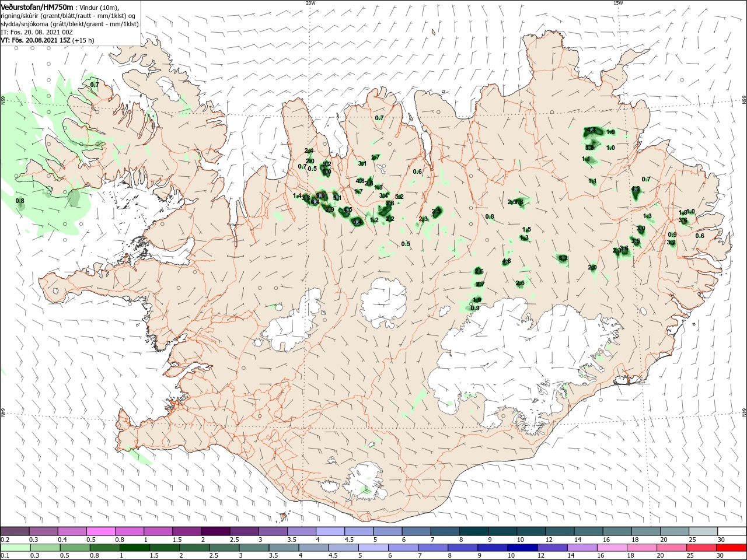Click the '3.5' precipitation value in the east

pos(636,242)
